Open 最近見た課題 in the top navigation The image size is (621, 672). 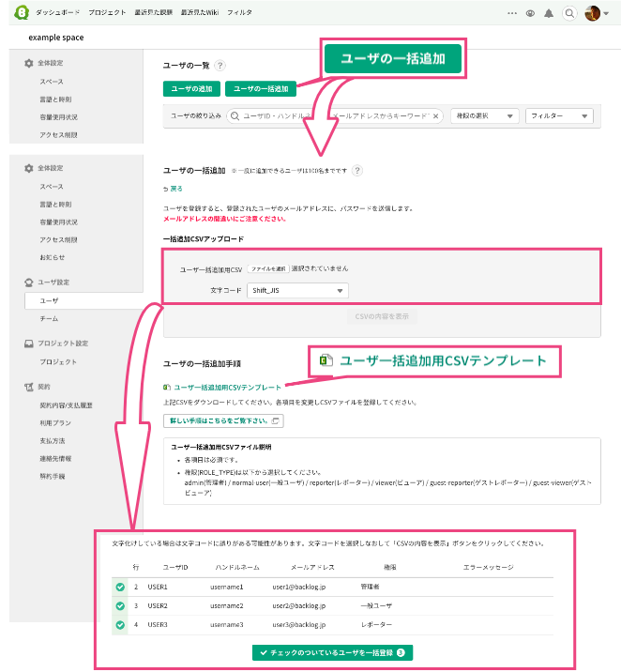(153, 13)
